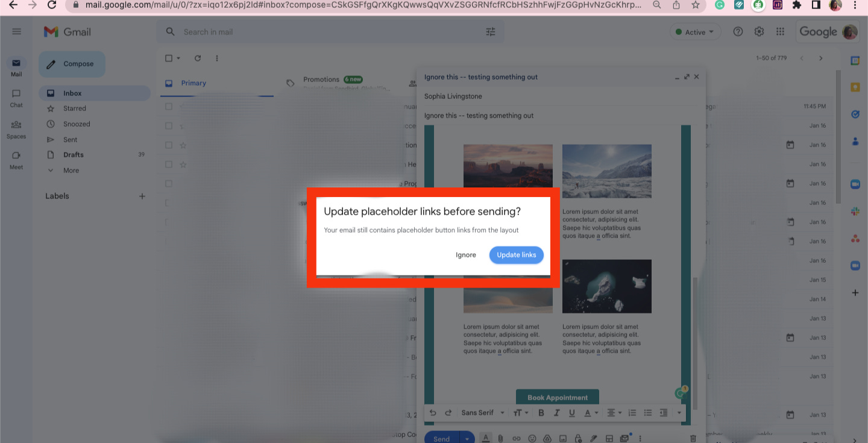This screenshot has width=868, height=443.
Task: Apply numbered list formatting
Action: [x=632, y=413]
